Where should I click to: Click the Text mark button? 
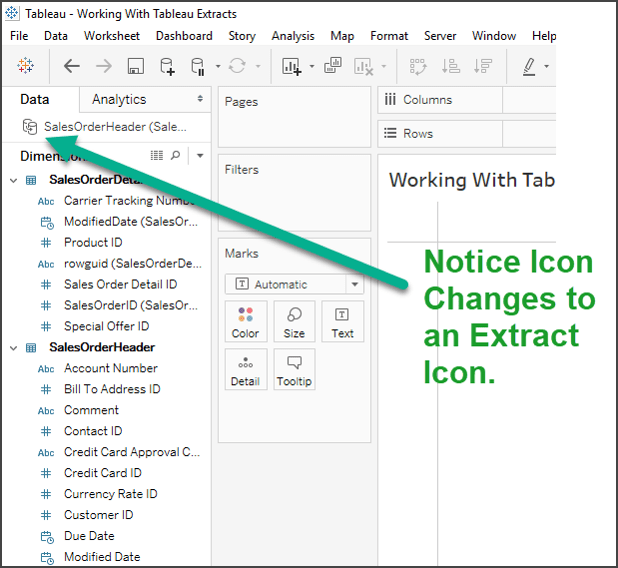pos(342,322)
